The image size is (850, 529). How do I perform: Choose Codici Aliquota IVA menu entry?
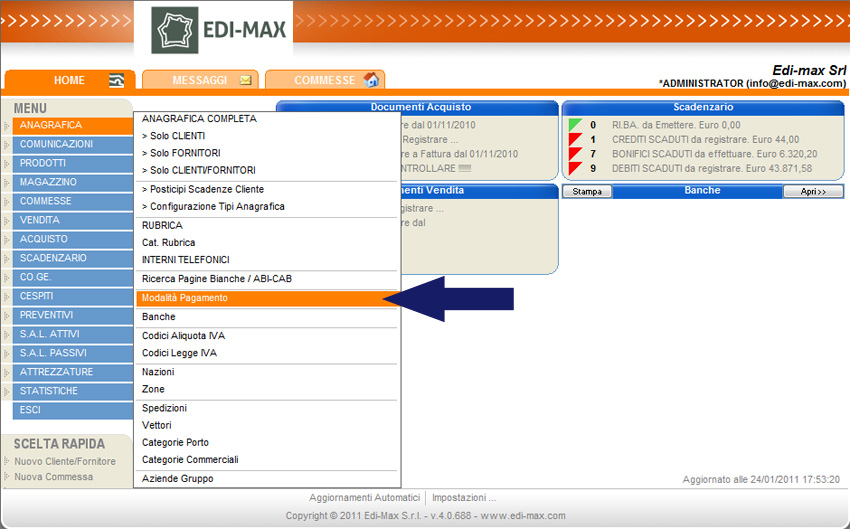183,336
